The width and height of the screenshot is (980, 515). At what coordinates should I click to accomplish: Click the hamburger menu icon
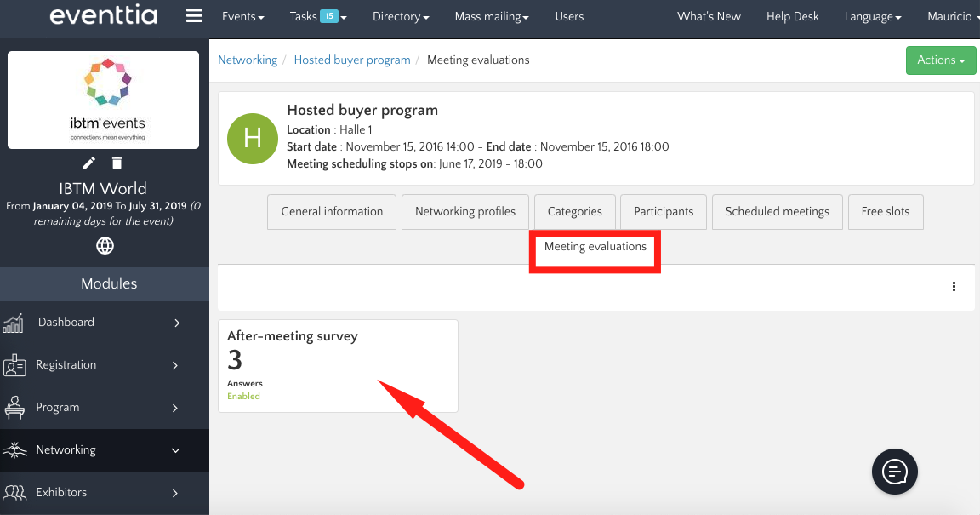(x=194, y=16)
